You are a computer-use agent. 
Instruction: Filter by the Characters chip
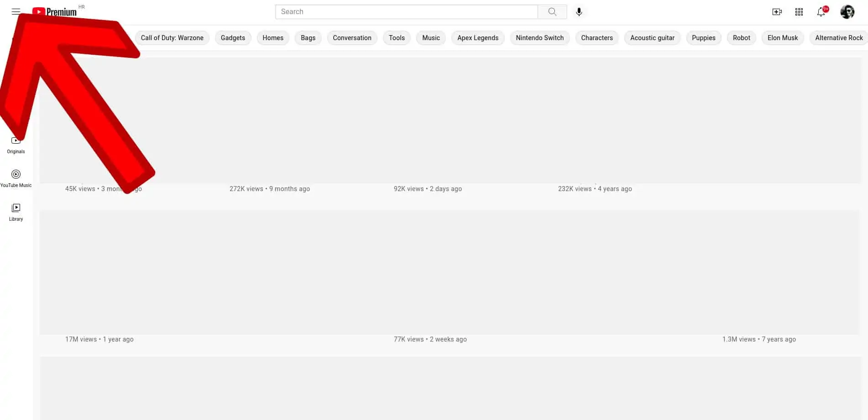pyautogui.click(x=597, y=38)
